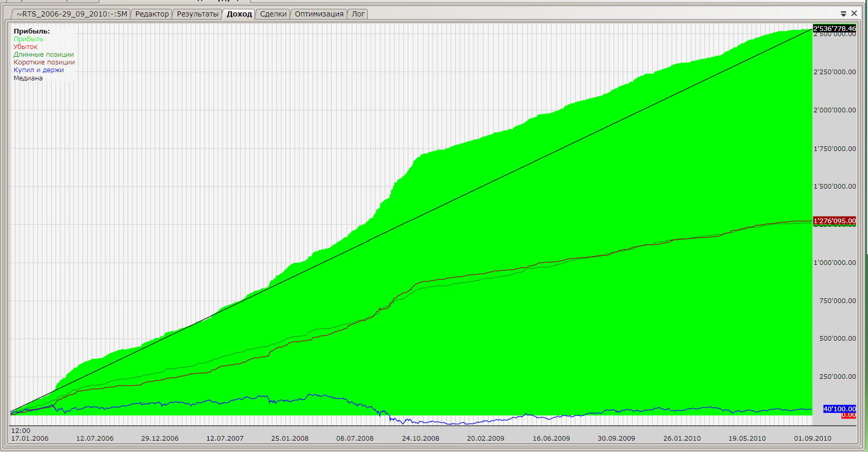
Task: Click the 12.07.2006 date label
Action: pos(95,439)
